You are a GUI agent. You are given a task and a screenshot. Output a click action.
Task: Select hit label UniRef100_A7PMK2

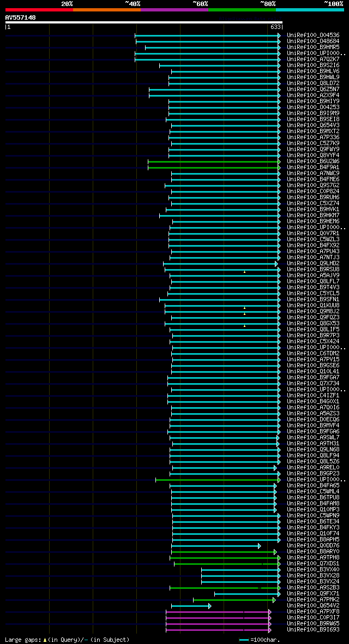(x=313, y=600)
